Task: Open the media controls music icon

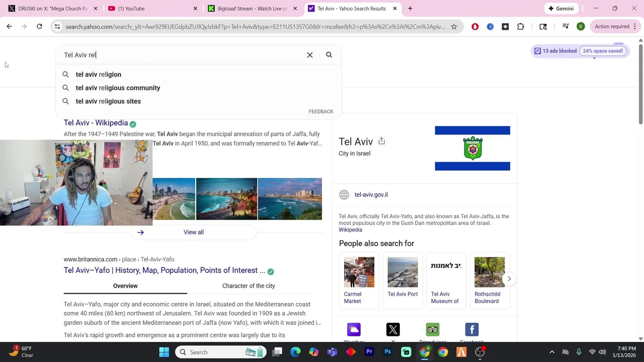Action: (x=566, y=27)
